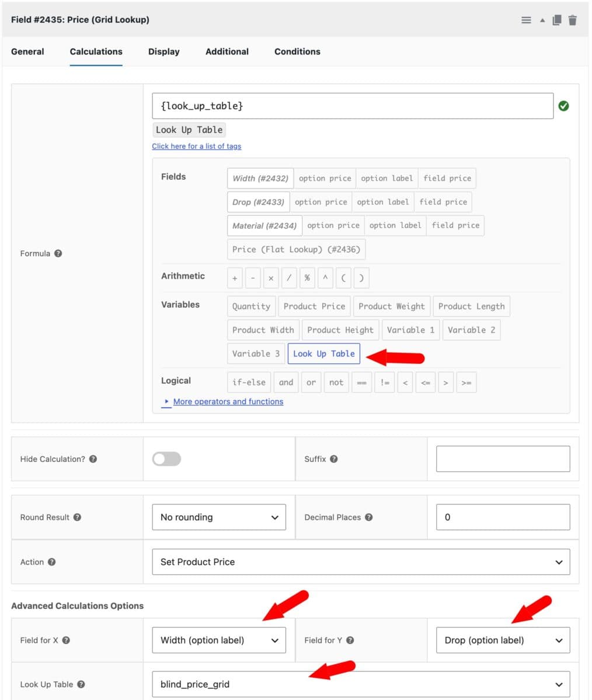Open the Display tab
592x700 pixels.
[x=164, y=51]
